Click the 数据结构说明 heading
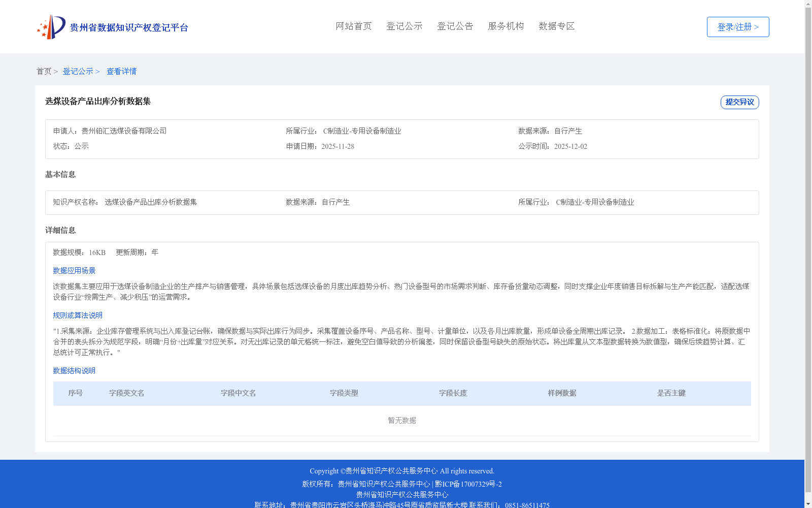 (75, 371)
